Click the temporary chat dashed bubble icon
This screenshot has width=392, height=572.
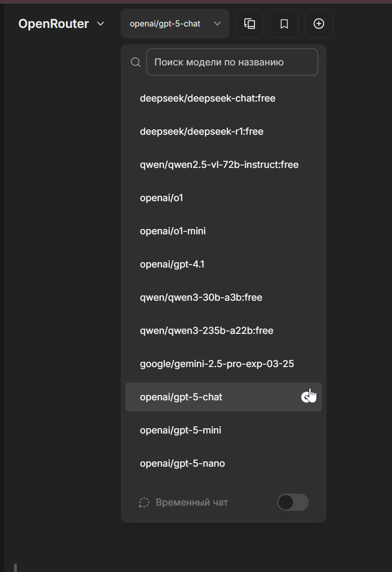pos(144,502)
